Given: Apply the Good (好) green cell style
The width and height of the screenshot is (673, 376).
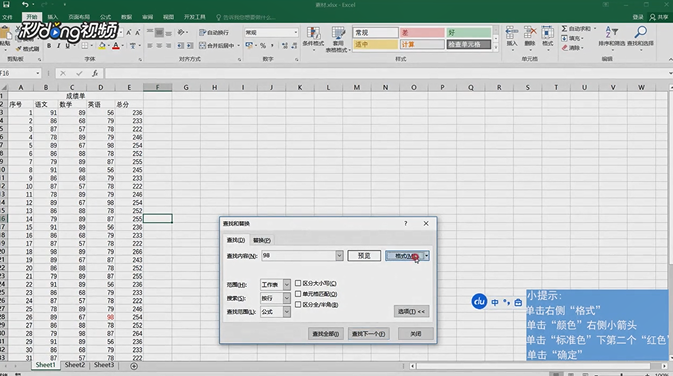Looking at the screenshot, I should pyautogui.click(x=468, y=33).
